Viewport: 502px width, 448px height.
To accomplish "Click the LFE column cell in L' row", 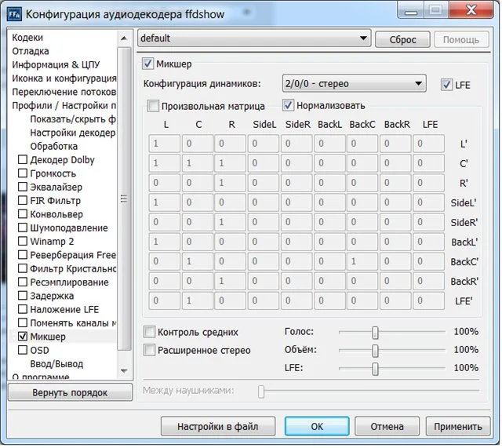I will (430, 144).
